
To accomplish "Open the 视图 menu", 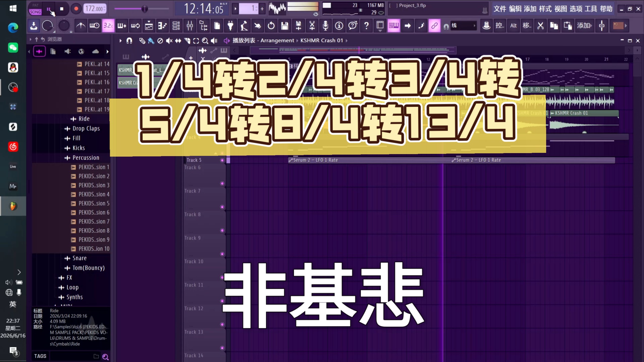I will point(560,9).
